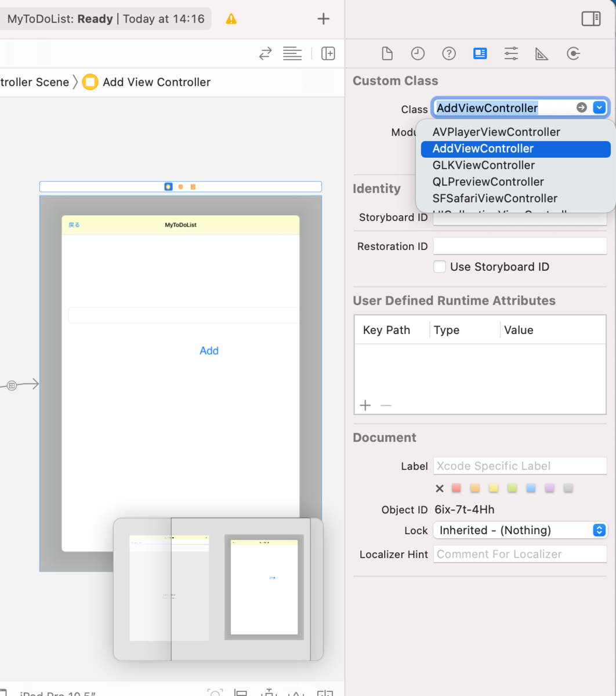Click the Key Path column header
This screenshot has width=616, height=696.
coord(386,330)
